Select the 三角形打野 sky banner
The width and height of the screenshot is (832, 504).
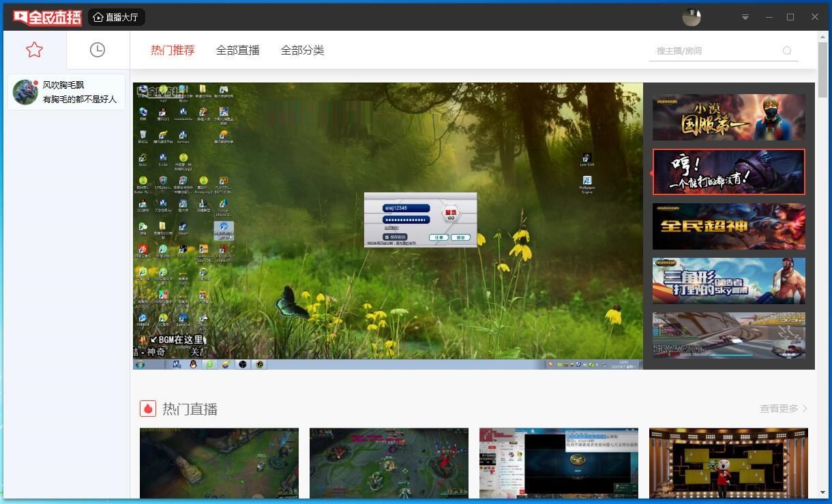728,281
